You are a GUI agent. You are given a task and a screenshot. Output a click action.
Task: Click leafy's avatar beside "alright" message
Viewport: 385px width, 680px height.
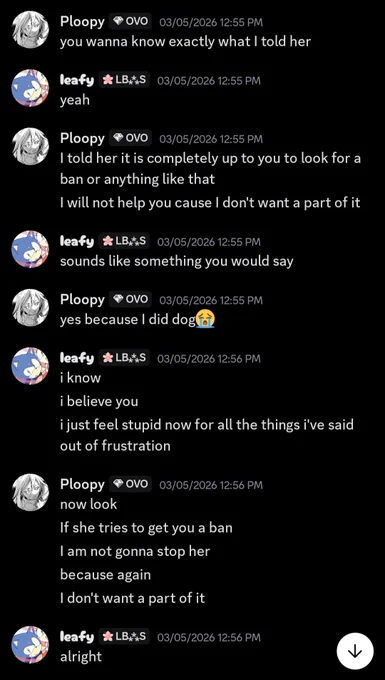click(x=30, y=644)
